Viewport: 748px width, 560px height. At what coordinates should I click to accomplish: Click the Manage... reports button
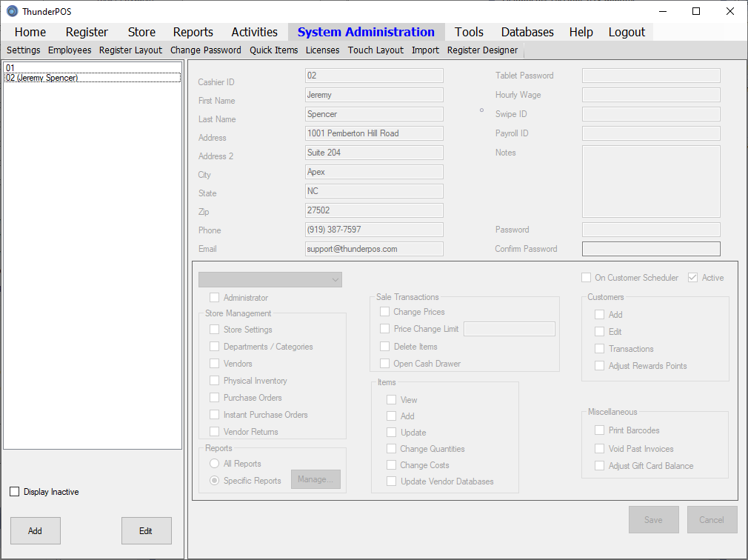point(315,479)
